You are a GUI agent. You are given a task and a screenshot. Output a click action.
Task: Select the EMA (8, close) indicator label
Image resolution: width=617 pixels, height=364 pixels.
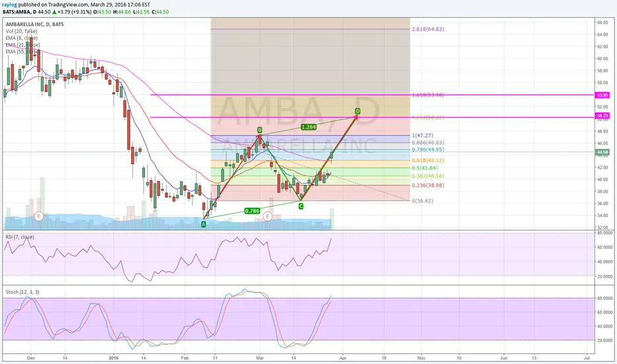point(22,38)
